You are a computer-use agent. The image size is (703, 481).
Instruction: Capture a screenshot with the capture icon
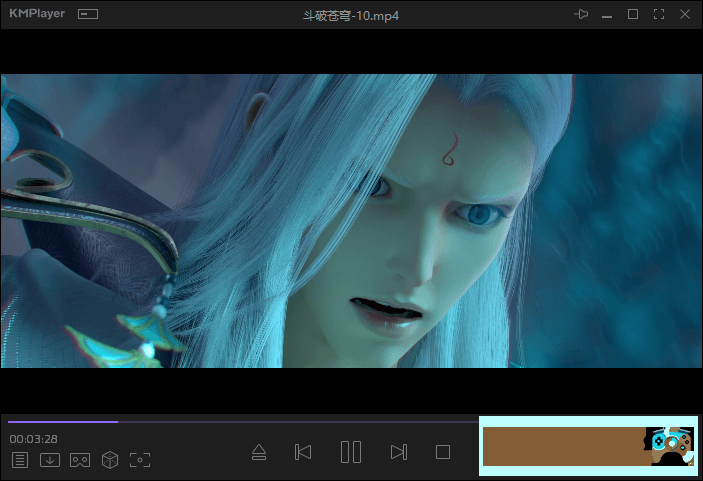[x=140, y=460]
